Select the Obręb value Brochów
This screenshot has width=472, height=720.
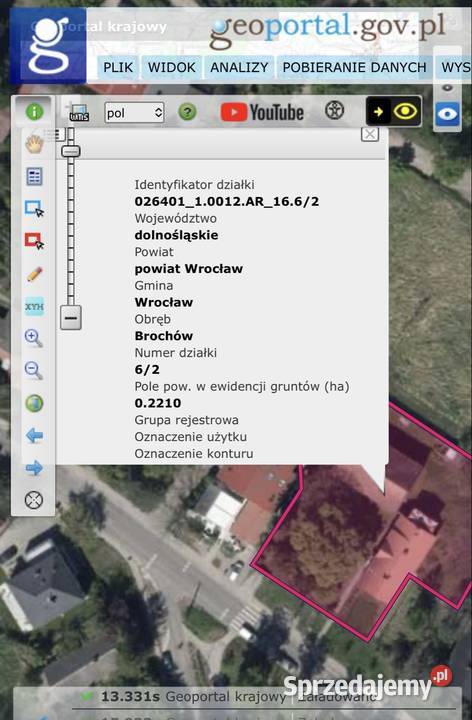tap(164, 336)
